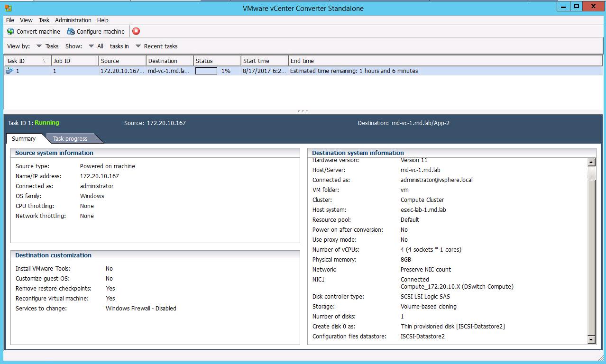The height and width of the screenshot is (364, 606).
Task: Sort by the Status column header
Action: [x=217, y=61]
